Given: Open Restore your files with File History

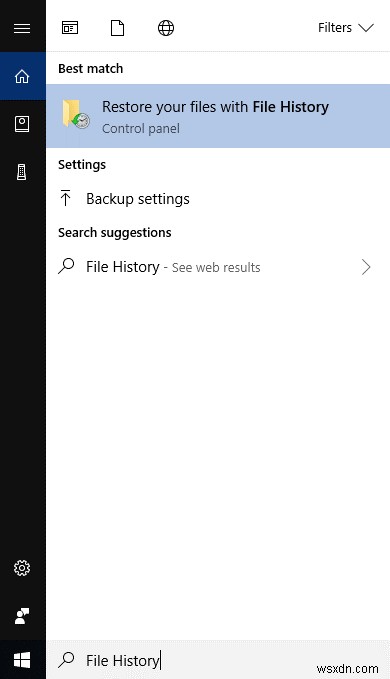Looking at the screenshot, I should [218, 116].
